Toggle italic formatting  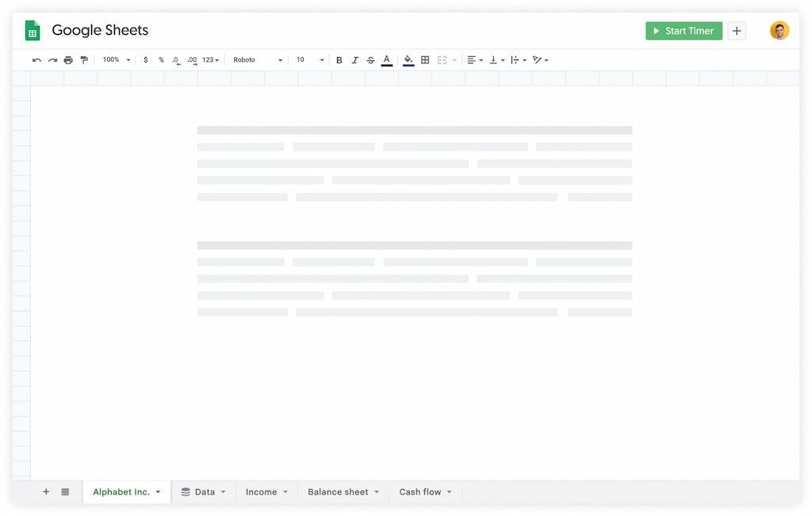(x=354, y=59)
